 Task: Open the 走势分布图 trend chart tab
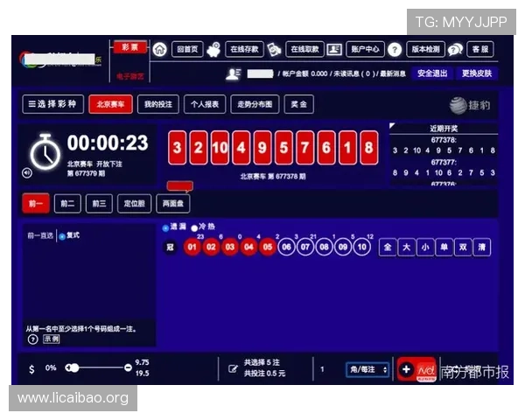(x=255, y=105)
